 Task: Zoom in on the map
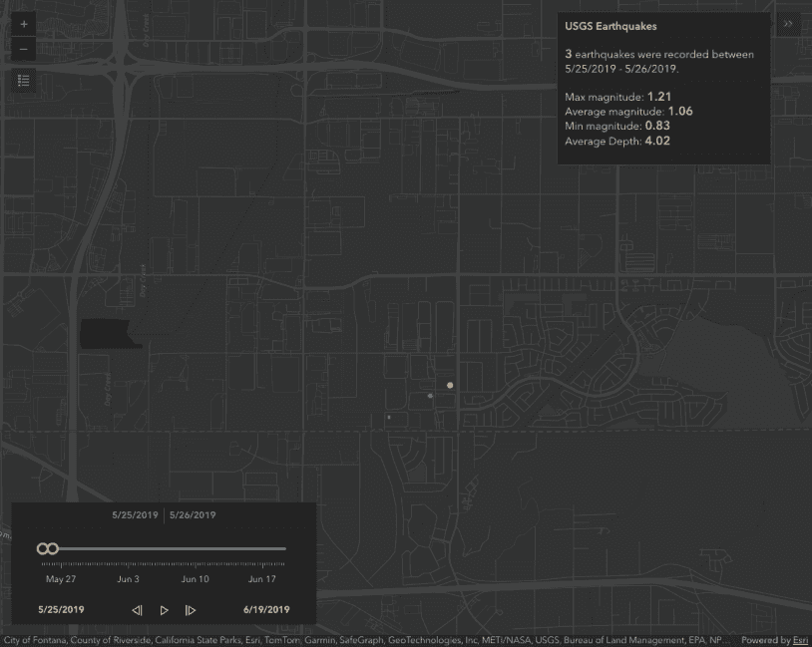(24, 24)
